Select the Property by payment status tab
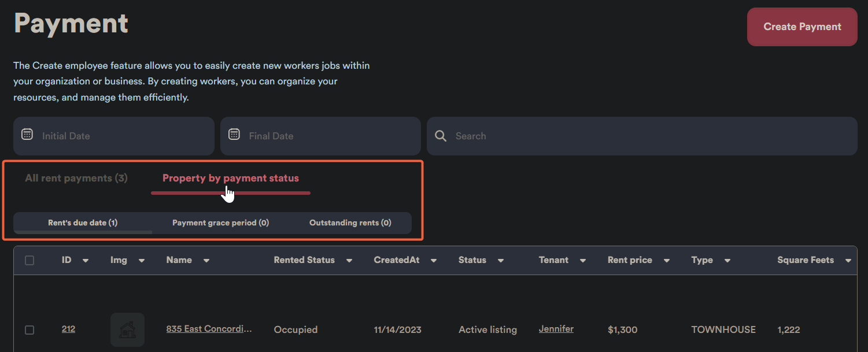 click(231, 178)
